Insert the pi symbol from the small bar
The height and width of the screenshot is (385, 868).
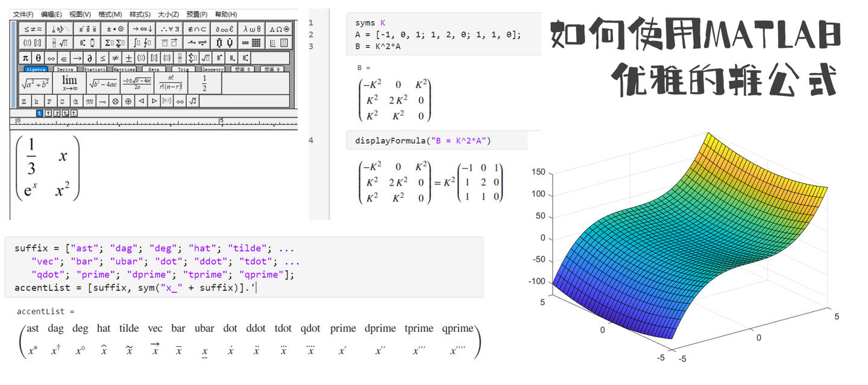coord(26,58)
